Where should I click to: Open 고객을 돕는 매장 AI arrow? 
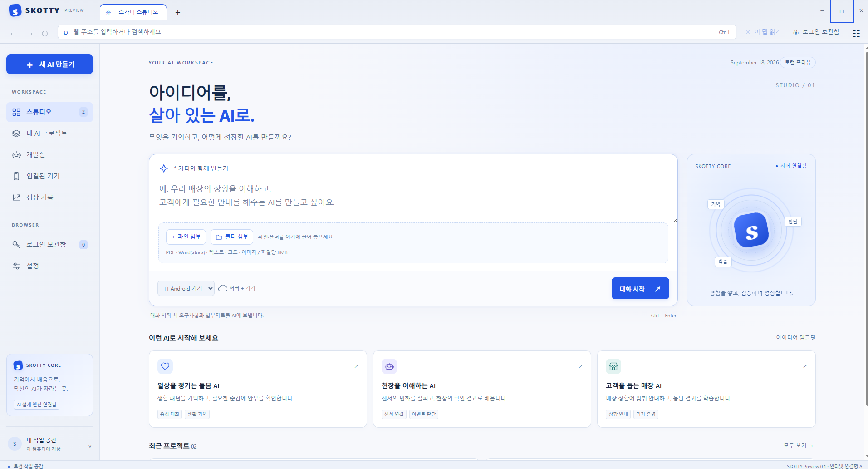[804, 366]
